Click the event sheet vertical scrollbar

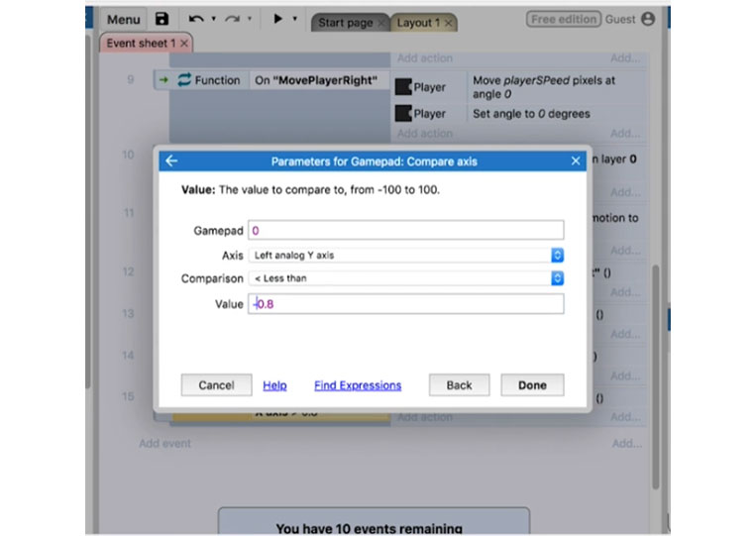click(655, 376)
